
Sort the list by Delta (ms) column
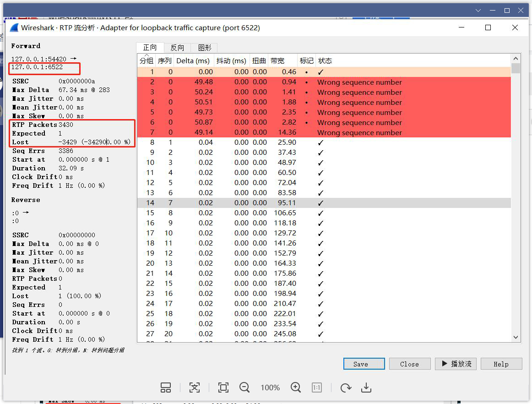click(194, 60)
